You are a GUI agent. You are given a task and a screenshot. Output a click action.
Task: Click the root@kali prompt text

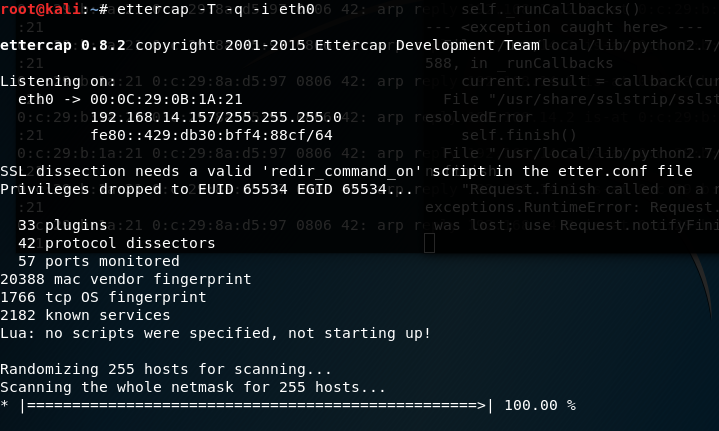pos(40,9)
